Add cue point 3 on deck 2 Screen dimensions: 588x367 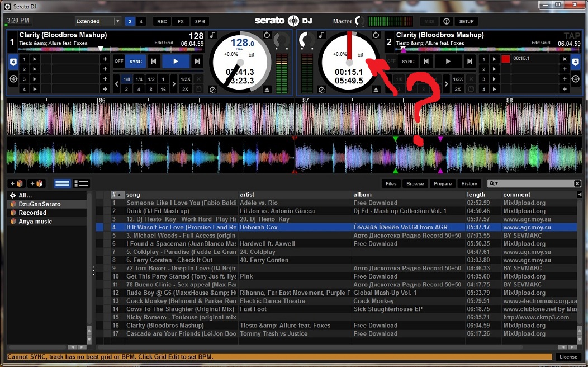point(565,79)
